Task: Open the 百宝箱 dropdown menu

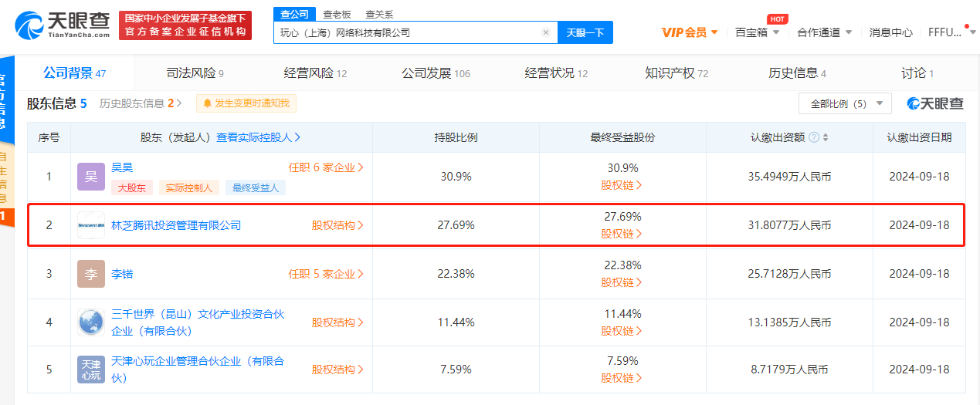Action: coord(756,32)
